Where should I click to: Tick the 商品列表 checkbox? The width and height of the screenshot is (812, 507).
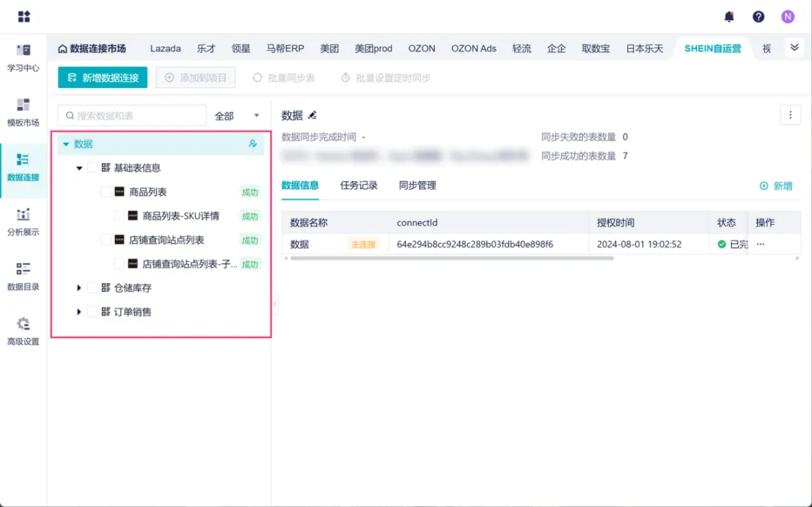(106, 192)
